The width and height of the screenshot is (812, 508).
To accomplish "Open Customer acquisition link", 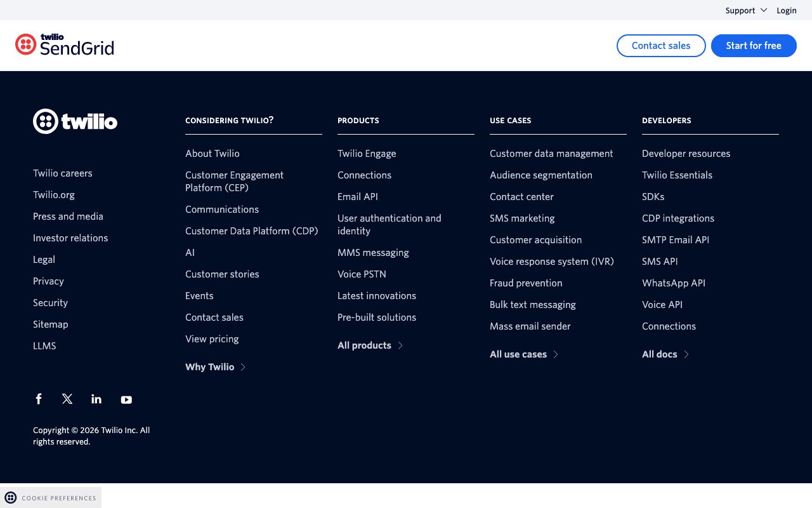I will pyautogui.click(x=535, y=240).
